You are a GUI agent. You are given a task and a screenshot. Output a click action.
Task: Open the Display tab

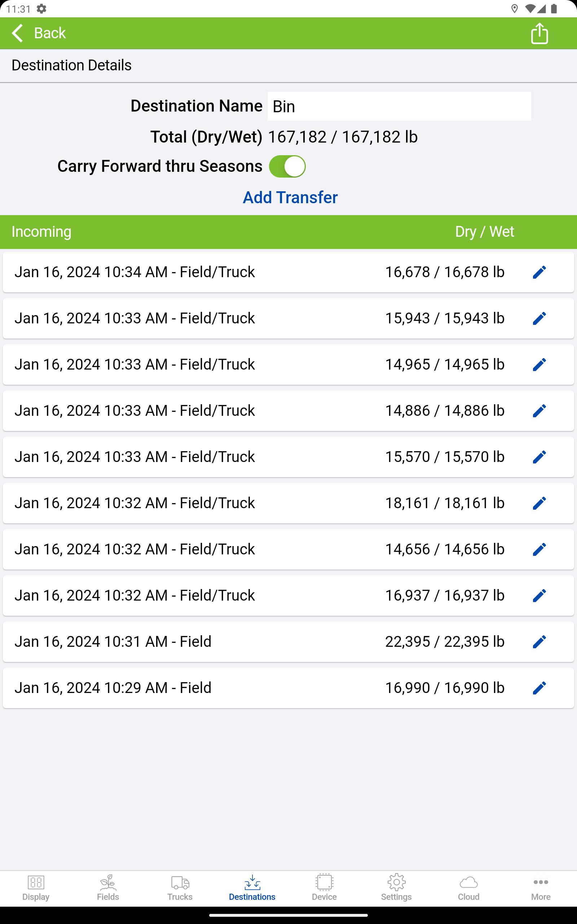click(x=36, y=888)
